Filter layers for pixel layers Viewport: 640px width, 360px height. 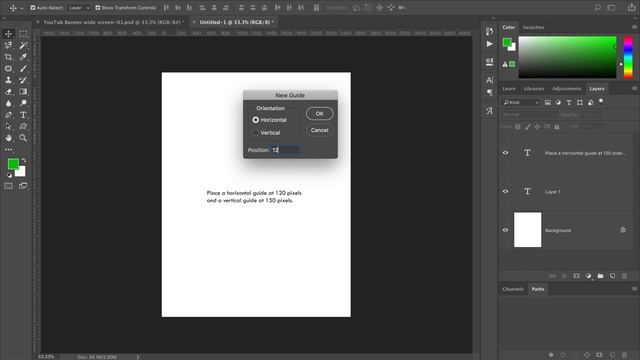(x=548, y=102)
